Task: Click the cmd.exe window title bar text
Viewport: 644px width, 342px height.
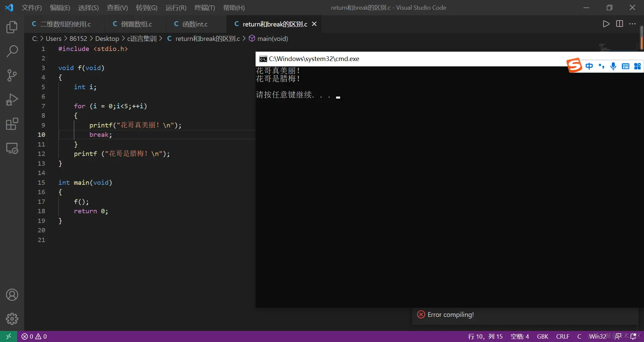Action: (x=314, y=59)
